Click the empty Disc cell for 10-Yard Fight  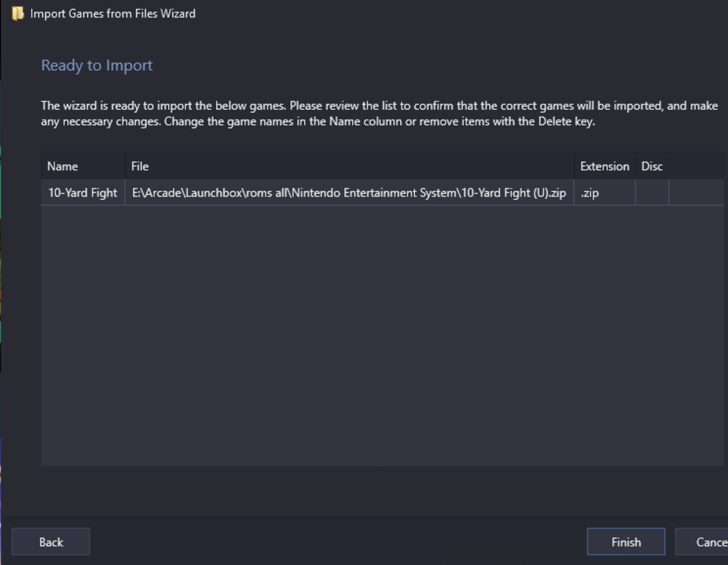pyautogui.click(x=652, y=192)
